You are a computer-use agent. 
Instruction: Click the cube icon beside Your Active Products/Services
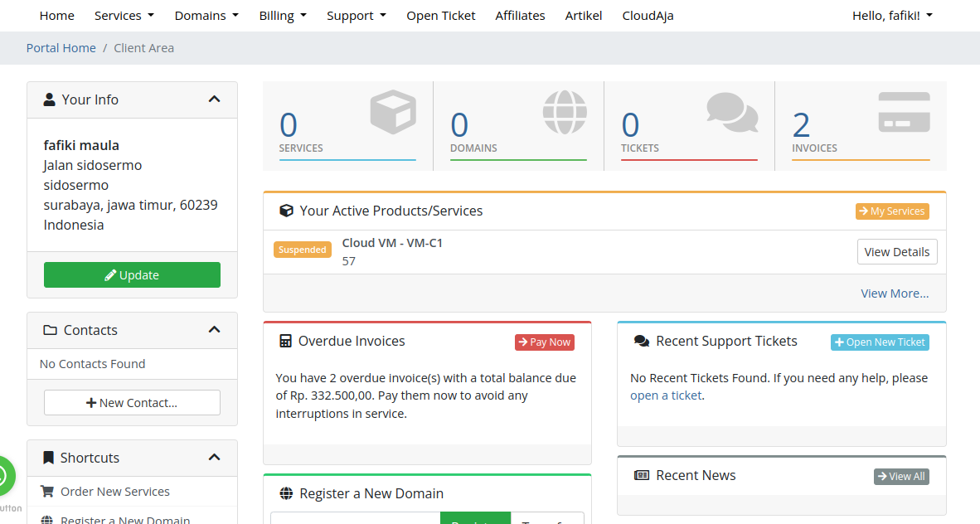(286, 211)
